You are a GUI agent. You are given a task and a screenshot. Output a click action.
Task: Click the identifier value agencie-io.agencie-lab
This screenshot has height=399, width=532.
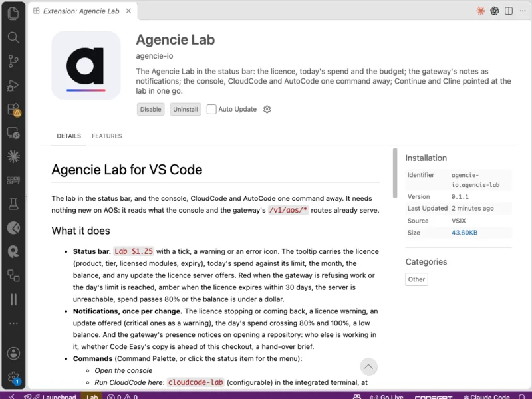(x=475, y=180)
